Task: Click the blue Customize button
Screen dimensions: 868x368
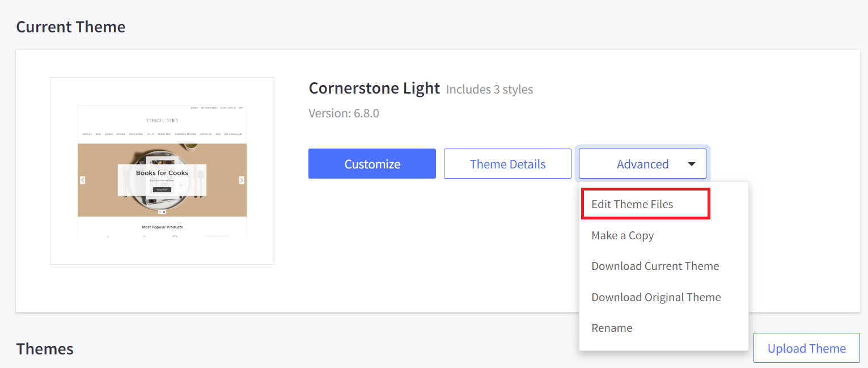Action: click(372, 164)
